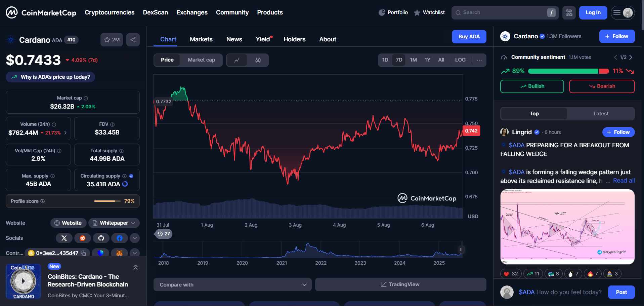The width and height of the screenshot is (644, 306).
Task: Toggle LOG scale on chart
Action: click(460, 60)
